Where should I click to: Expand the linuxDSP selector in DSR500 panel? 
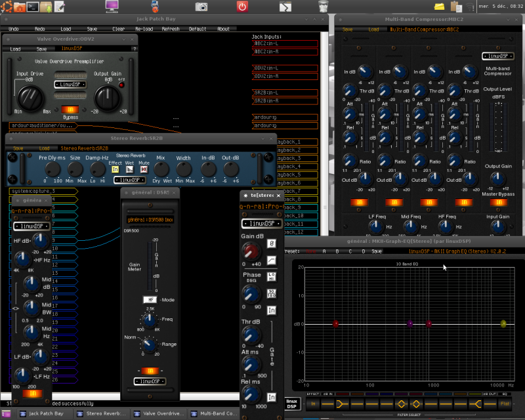[x=150, y=381]
